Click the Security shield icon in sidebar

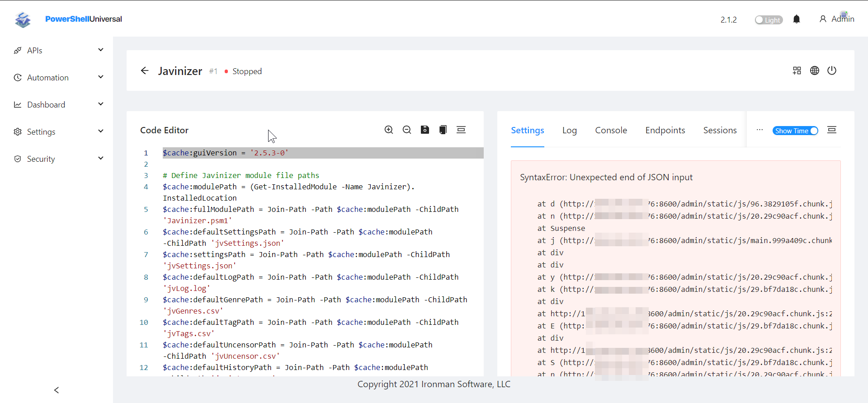(18, 159)
